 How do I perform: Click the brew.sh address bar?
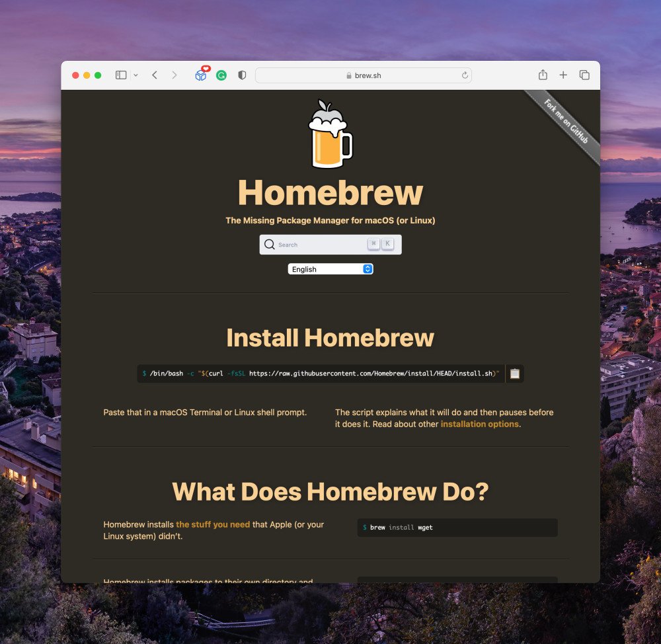tap(364, 75)
